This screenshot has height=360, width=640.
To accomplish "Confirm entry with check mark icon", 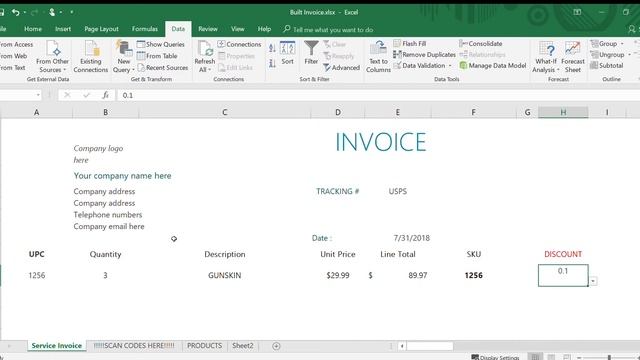I will click(x=86, y=95).
